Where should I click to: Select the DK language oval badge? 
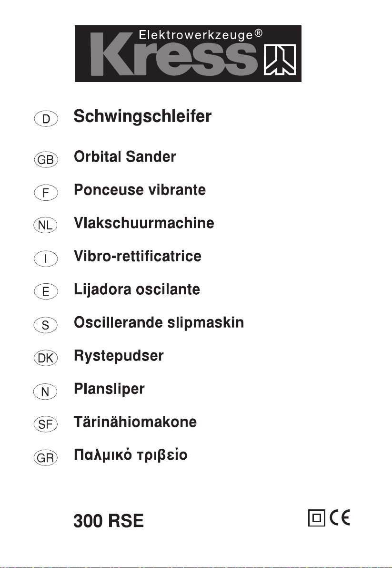coord(46,358)
